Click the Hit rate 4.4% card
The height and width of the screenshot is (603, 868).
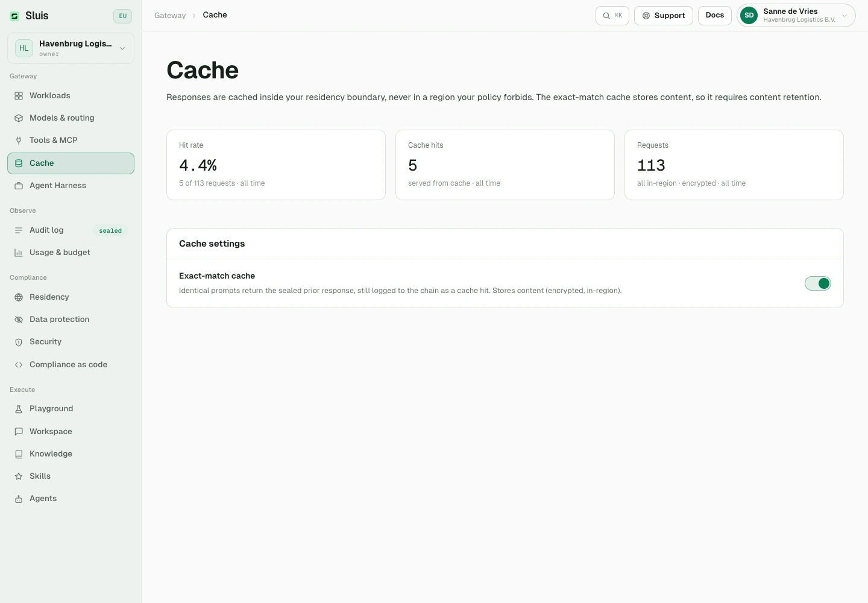[x=276, y=165]
